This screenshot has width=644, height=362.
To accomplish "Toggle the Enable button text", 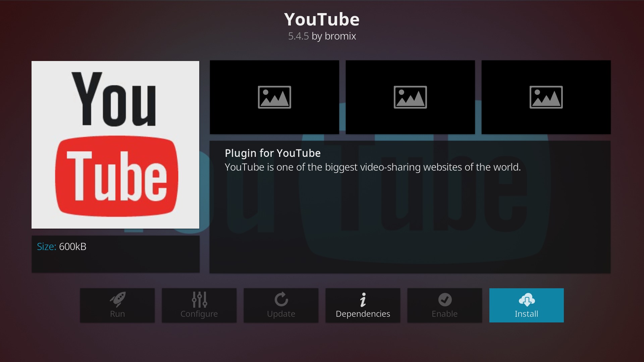I will 445,314.
